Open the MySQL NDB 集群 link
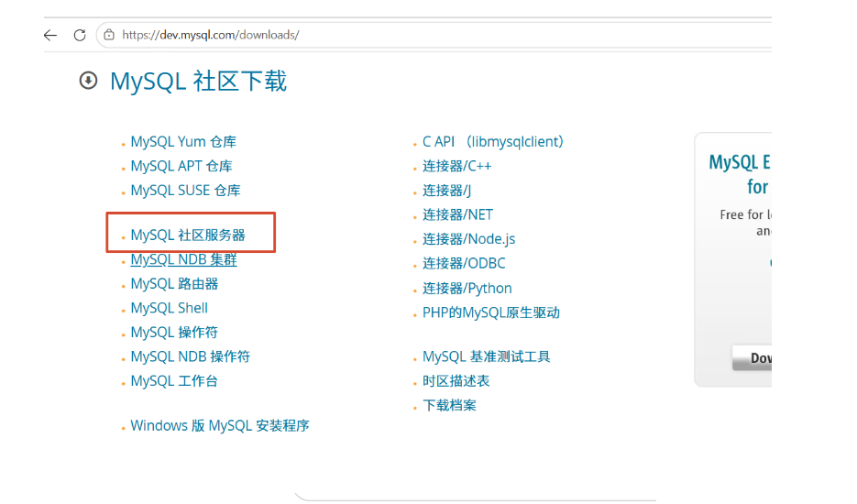857x504 pixels. [x=183, y=259]
